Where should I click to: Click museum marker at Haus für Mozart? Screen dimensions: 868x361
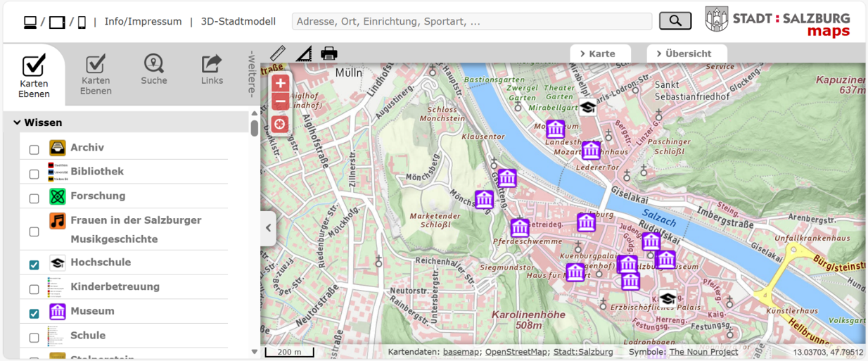575,272
